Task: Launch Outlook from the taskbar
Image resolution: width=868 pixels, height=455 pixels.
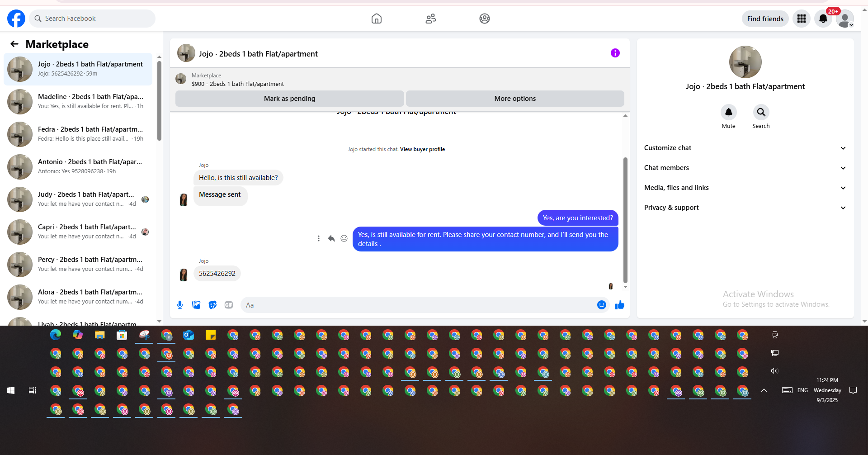Action: click(x=189, y=335)
